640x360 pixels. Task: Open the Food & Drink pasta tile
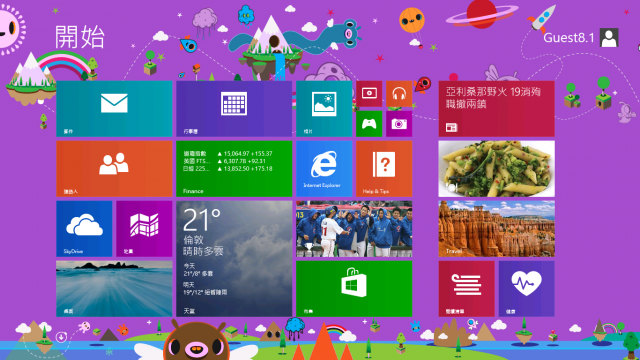tap(496, 169)
